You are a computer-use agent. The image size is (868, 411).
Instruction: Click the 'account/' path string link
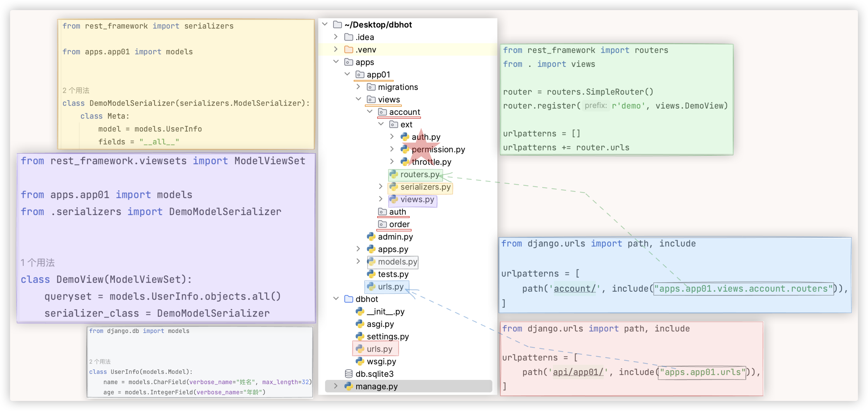pos(574,289)
